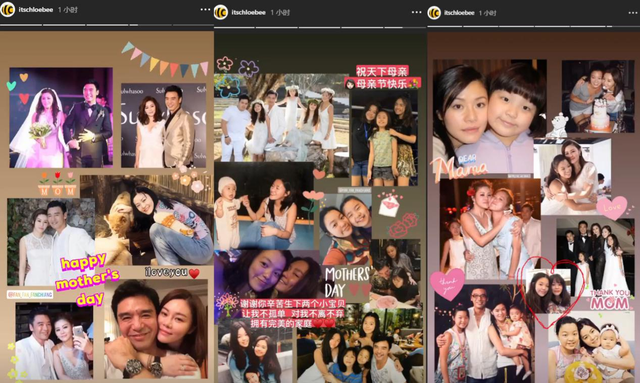Tap the bee avatar on the Mama story
Viewport: 640px width, 383px height.
434,13
